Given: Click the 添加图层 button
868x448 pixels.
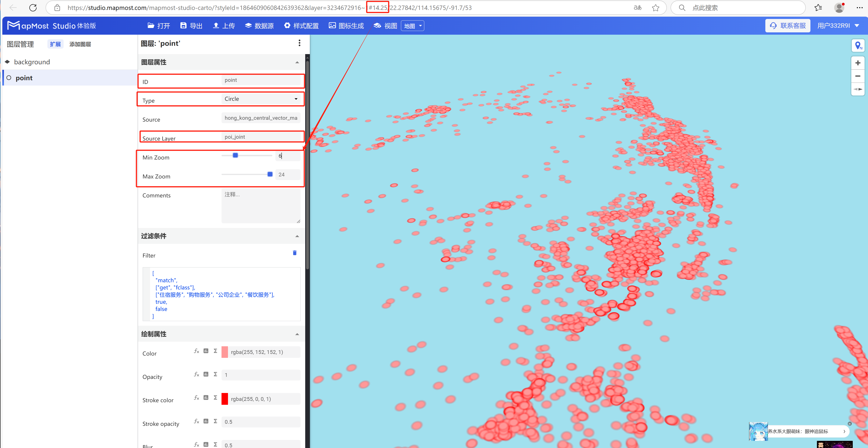Looking at the screenshot, I should pyautogui.click(x=80, y=44).
